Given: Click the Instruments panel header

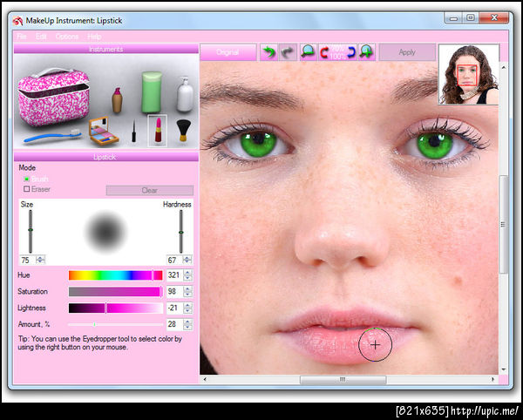Looking at the screenshot, I should pyautogui.click(x=106, y=49).
